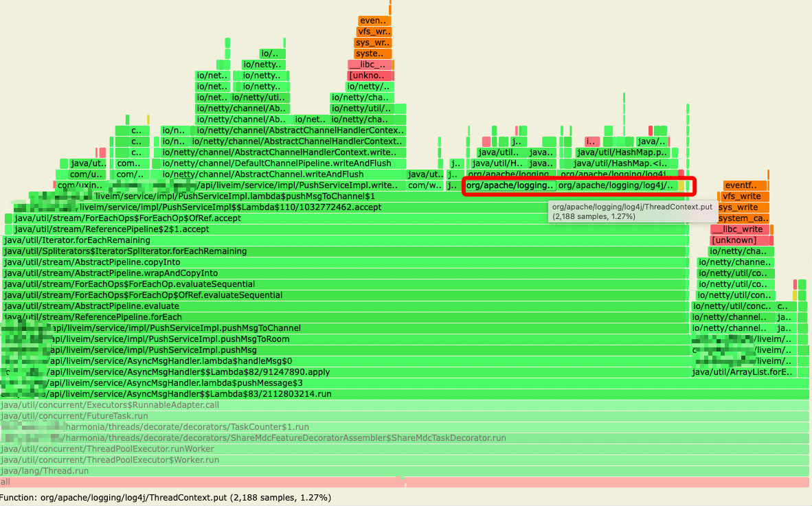Click the orange vfs_write frame

click(x=743, y=196)
